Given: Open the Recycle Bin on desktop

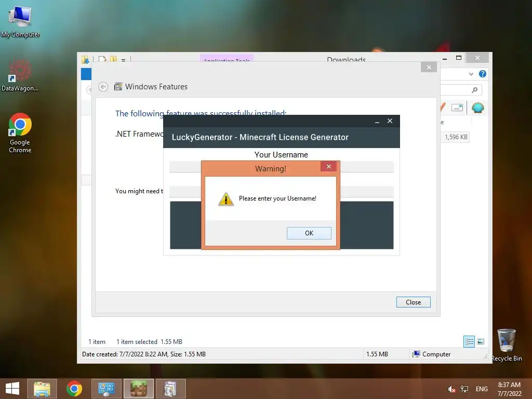Looking at the screenshot, I should pos(507,345).
